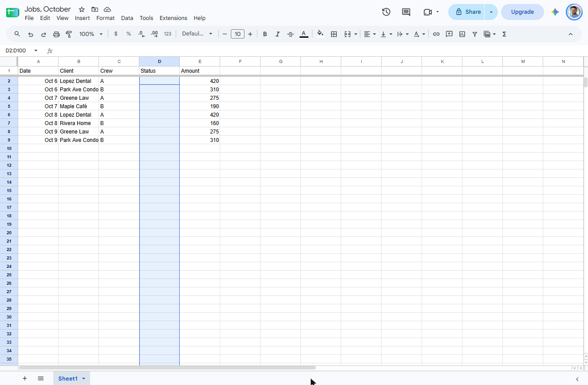Add a new sheet with plus button
This screenshot has height=385, width=588.
coord(25,378)
